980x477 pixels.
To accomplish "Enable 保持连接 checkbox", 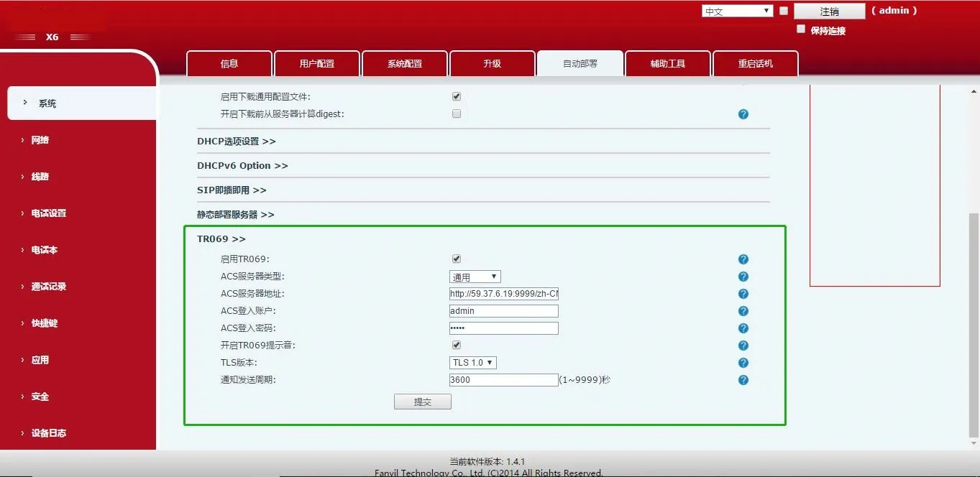I will (x=801, y=29).
